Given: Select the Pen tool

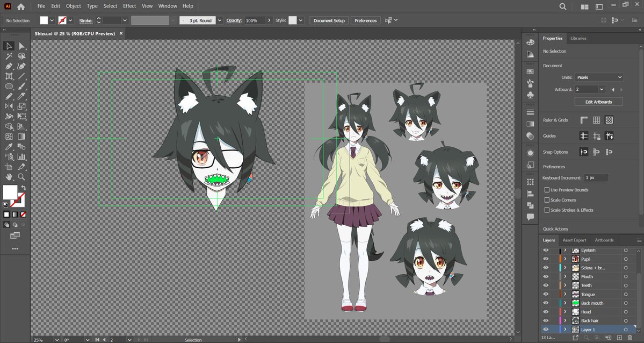Looking at the screenshot, I should [x=9, y=66].
